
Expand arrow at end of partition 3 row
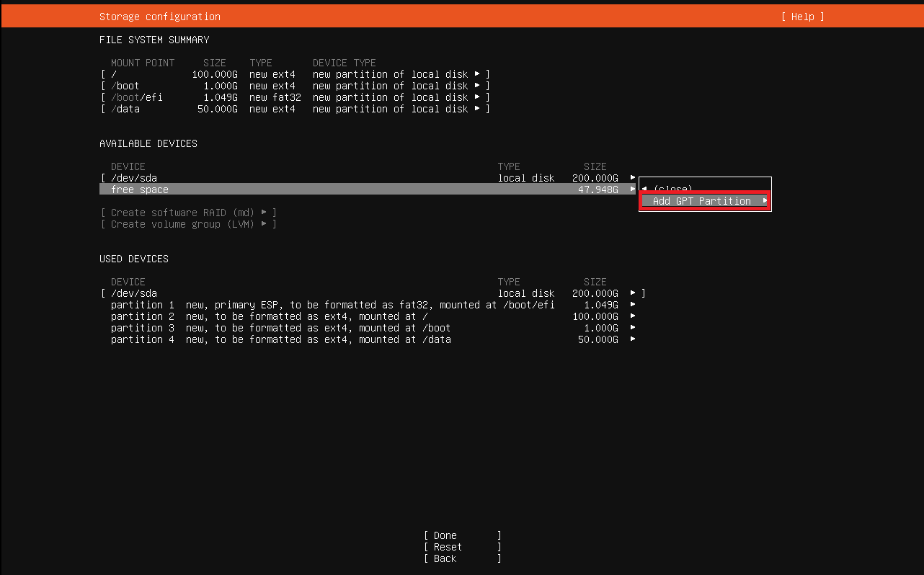pyautogui.click(x=633, y=328)
